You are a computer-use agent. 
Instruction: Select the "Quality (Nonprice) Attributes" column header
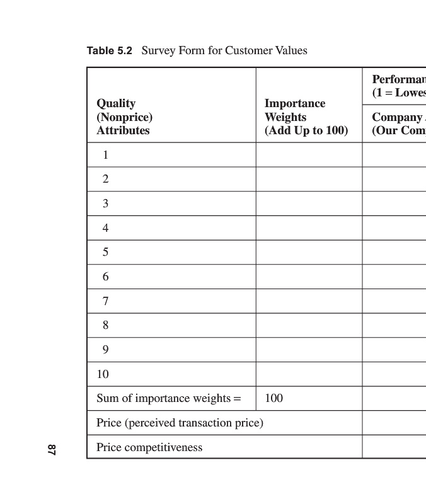125,117
